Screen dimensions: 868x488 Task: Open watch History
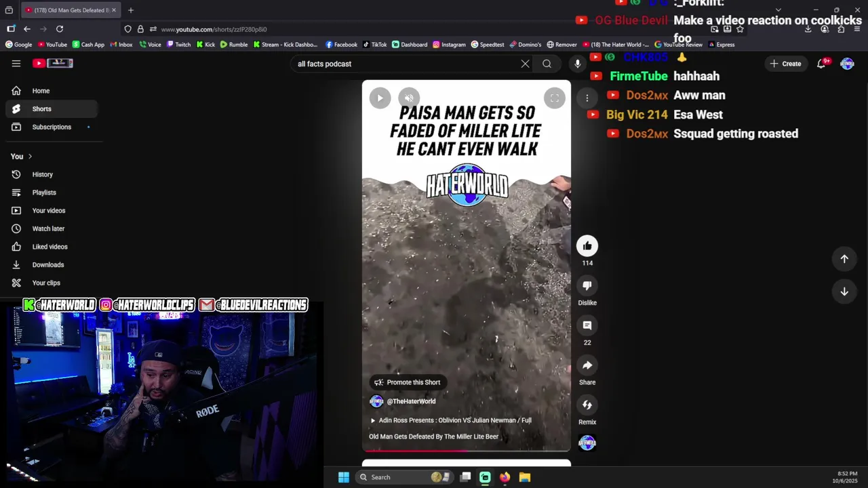[x=52, y=174]
